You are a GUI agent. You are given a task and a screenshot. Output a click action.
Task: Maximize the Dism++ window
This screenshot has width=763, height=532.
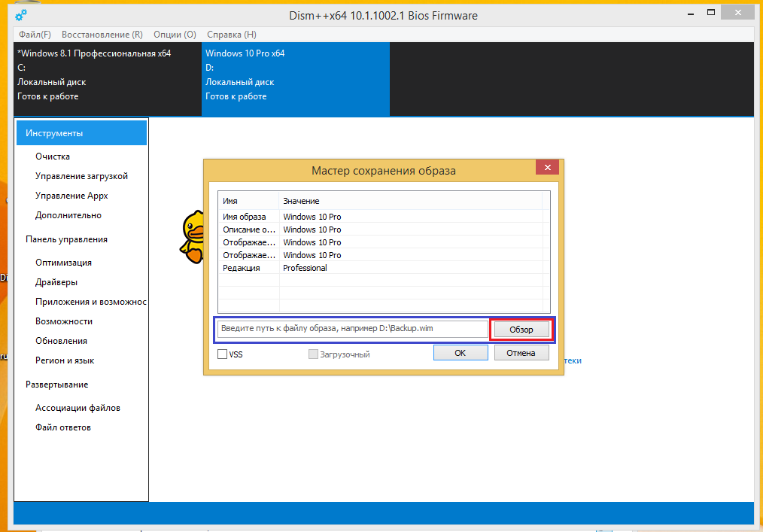[711, 13]
